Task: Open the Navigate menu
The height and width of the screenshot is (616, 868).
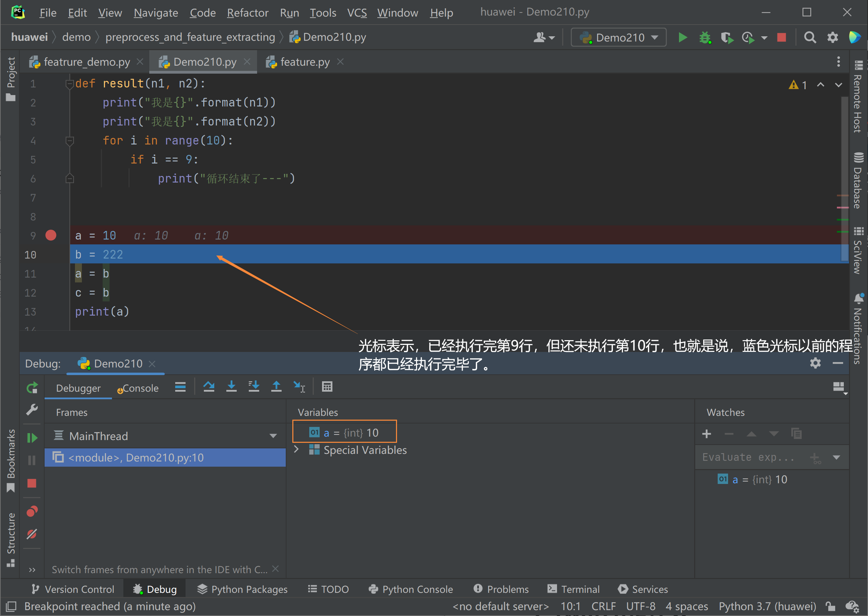Action: tap(156, 13)
